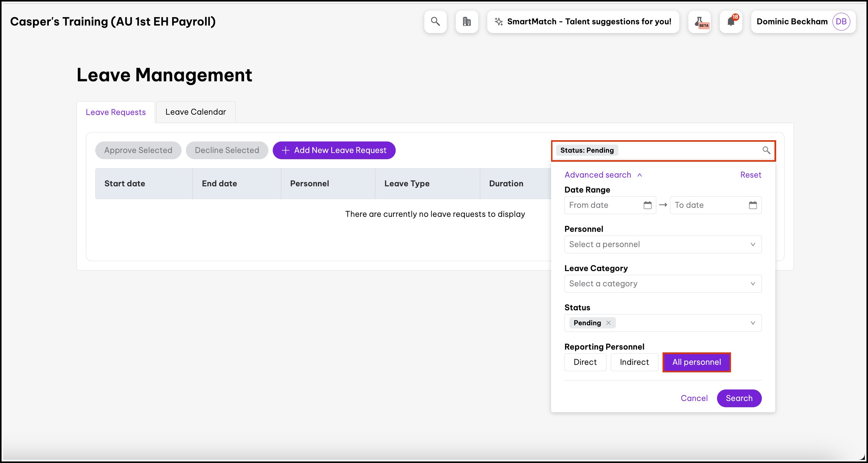
Task: Remove the Pending status tag
Action: pyautogui.click(x=609, y=323)
